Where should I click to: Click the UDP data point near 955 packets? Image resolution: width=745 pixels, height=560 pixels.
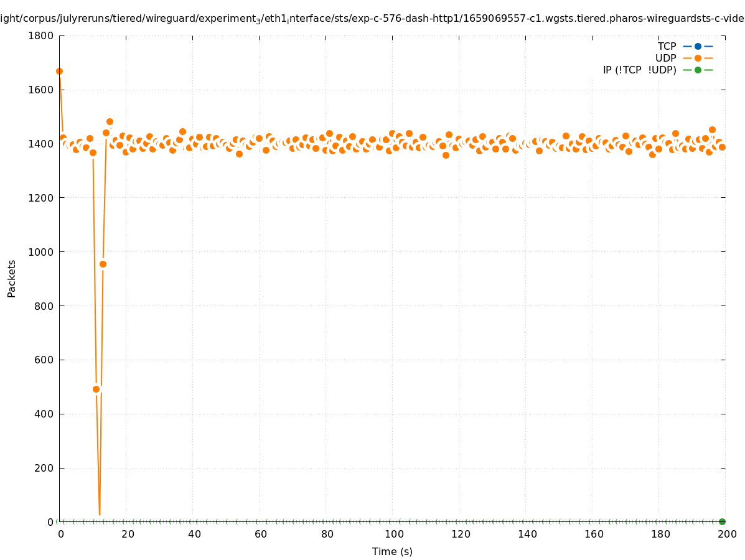pyautogui.click(x=103, y=264)
